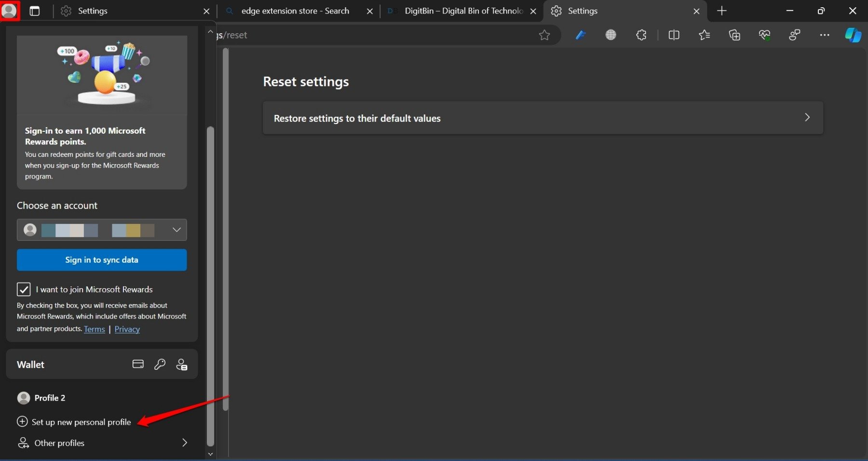868x461 pixels.
Task: Click the profile panel scroll down arrow
Action: click(210, 454)
